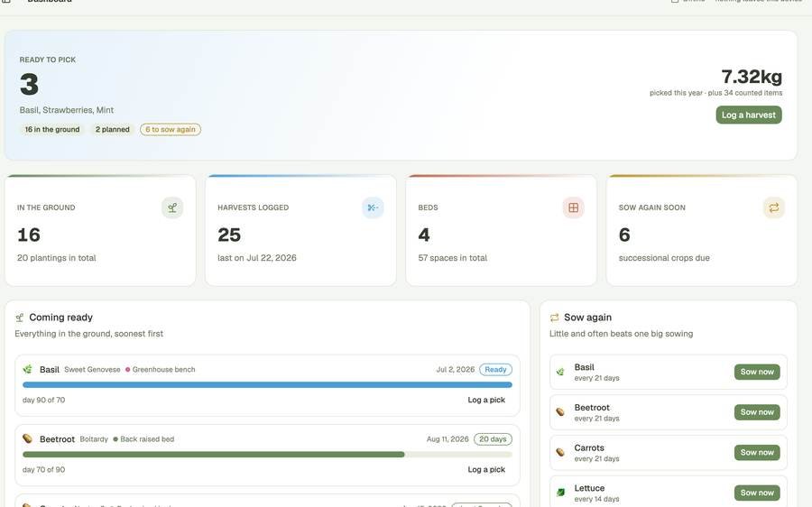Click the basil leaf icon in Coming ready list
The width and height of the screenshot is (812, 507).
tap(27, 369)
